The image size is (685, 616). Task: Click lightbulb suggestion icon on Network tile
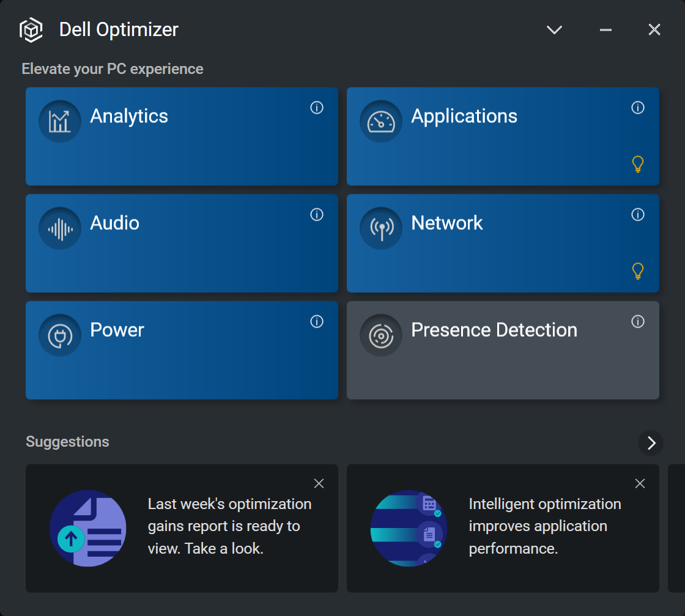(x=638, y=271)
